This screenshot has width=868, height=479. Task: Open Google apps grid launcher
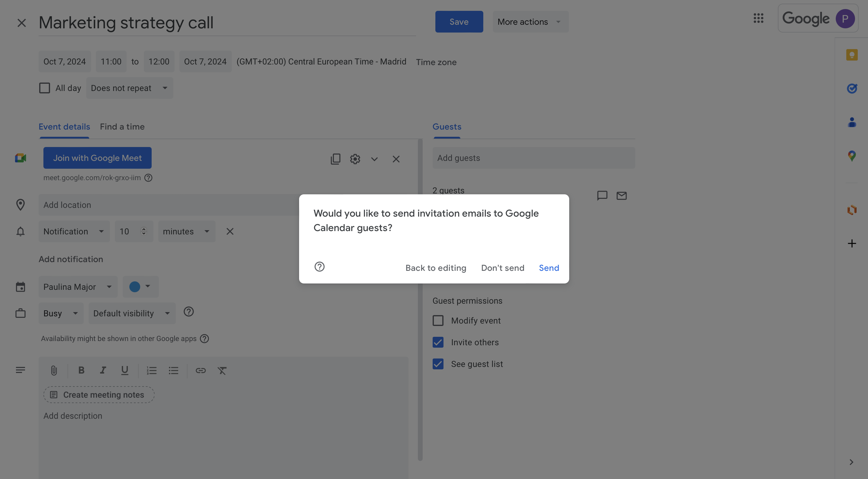point(758,18)
